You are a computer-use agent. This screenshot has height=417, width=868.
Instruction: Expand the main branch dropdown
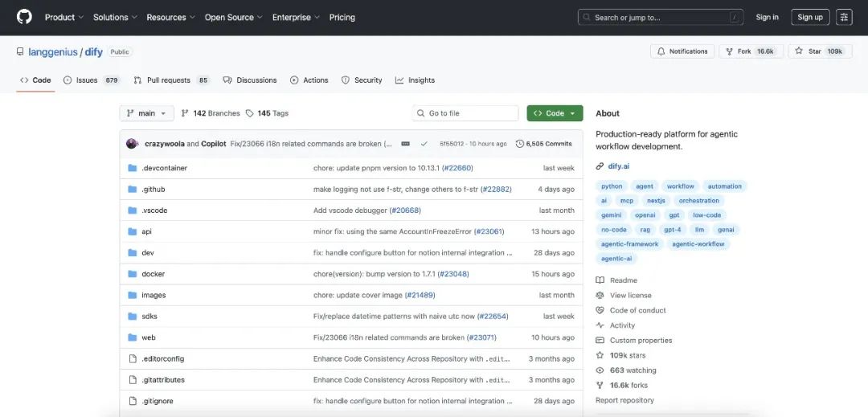coord(146,113)
